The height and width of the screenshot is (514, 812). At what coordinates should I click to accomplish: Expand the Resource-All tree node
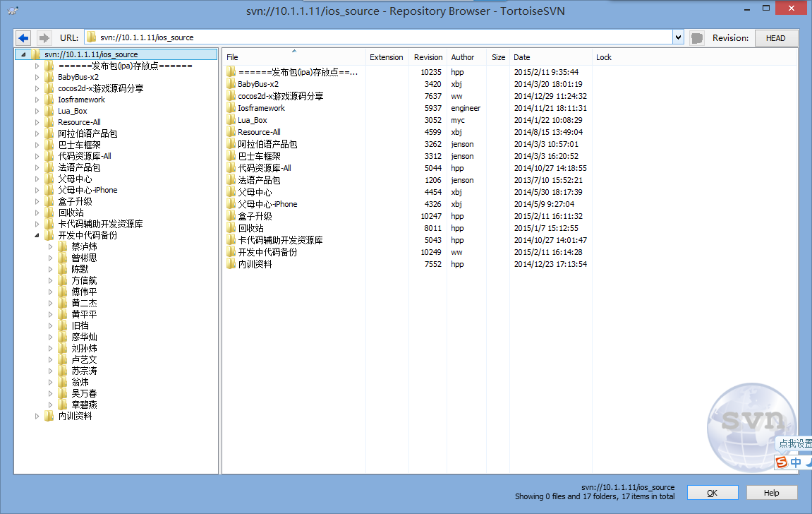click(x=37, y=122)
